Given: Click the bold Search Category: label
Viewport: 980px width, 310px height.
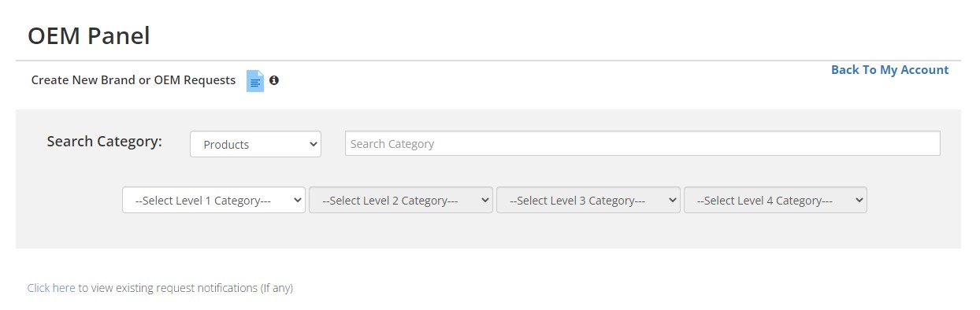Looking at the screenshot, I should coord(104,142).
